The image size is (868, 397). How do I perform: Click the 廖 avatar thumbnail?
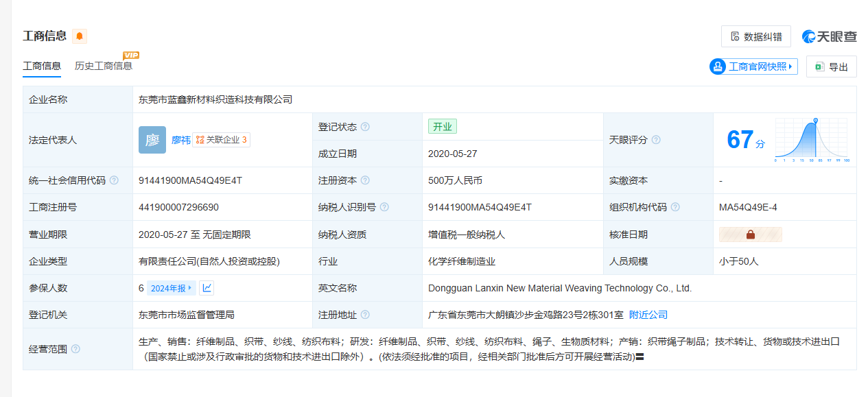152,140
